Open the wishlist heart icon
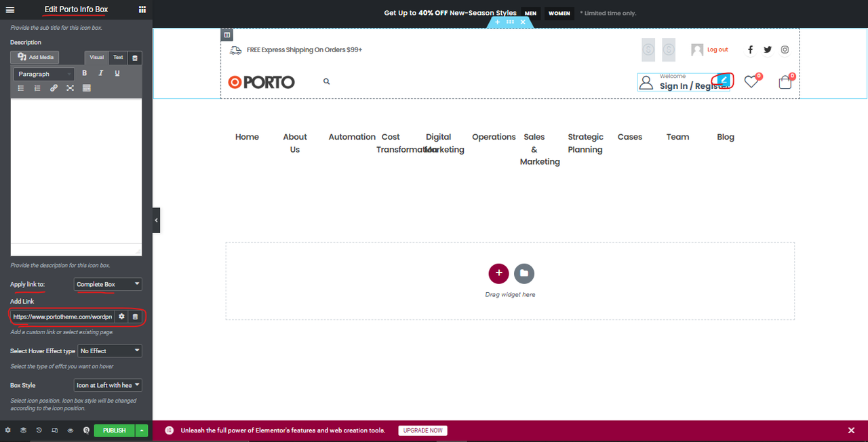Viewport: 868px width, 442px height. 751,81
